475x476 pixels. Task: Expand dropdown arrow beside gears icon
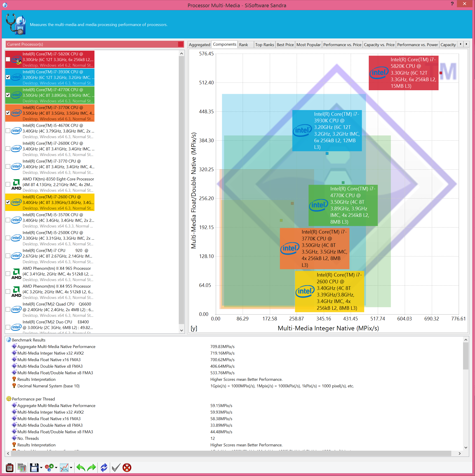[56, 468]
